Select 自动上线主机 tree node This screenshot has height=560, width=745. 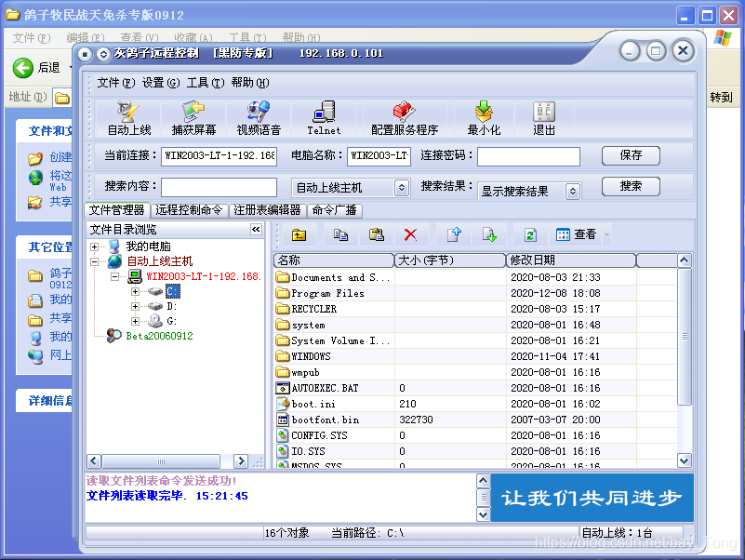(160, 261)
